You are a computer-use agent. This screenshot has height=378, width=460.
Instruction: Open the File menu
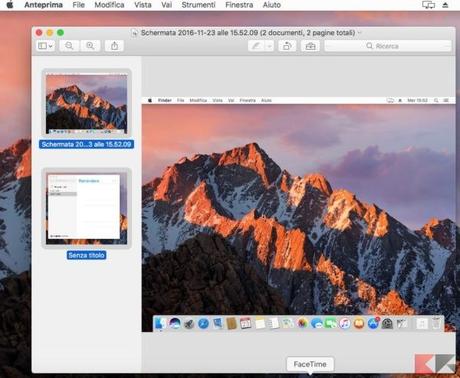(x=79, y=5)
